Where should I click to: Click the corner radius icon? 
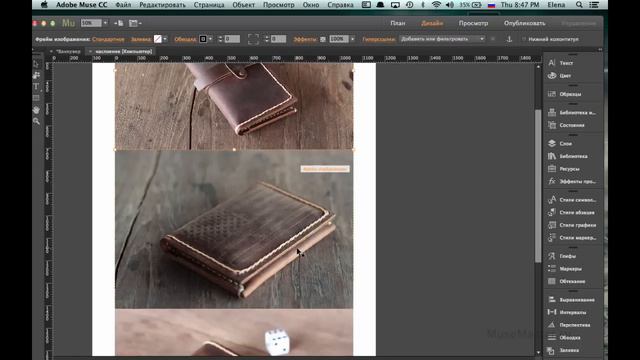click(x=253, y=39)
